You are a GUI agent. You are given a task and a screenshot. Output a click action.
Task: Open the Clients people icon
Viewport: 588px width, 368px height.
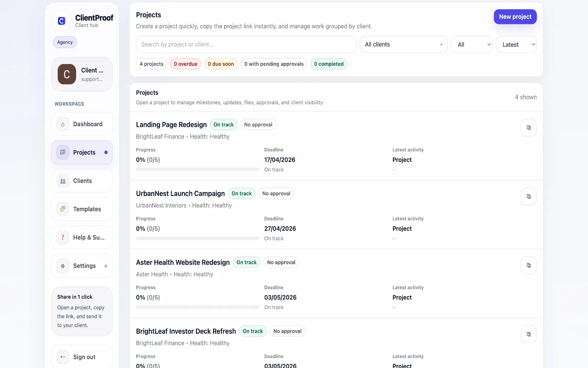tap(63, 181)
